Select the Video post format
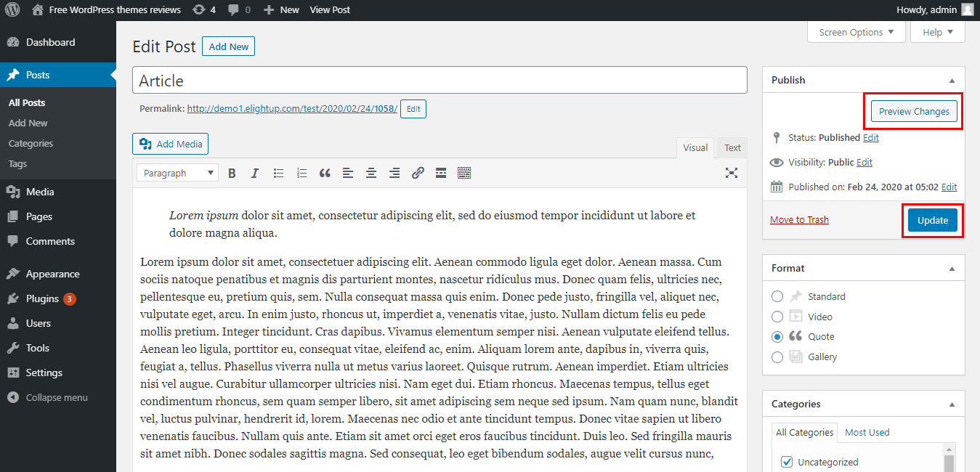Screen dimensions: 980x472 click(777, 317)
